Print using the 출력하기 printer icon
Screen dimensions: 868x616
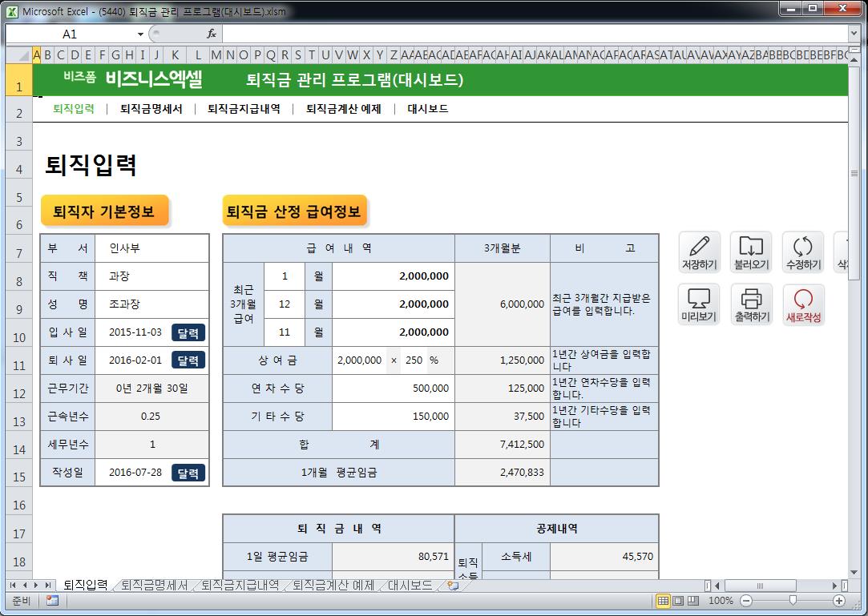tap(751, 304)
